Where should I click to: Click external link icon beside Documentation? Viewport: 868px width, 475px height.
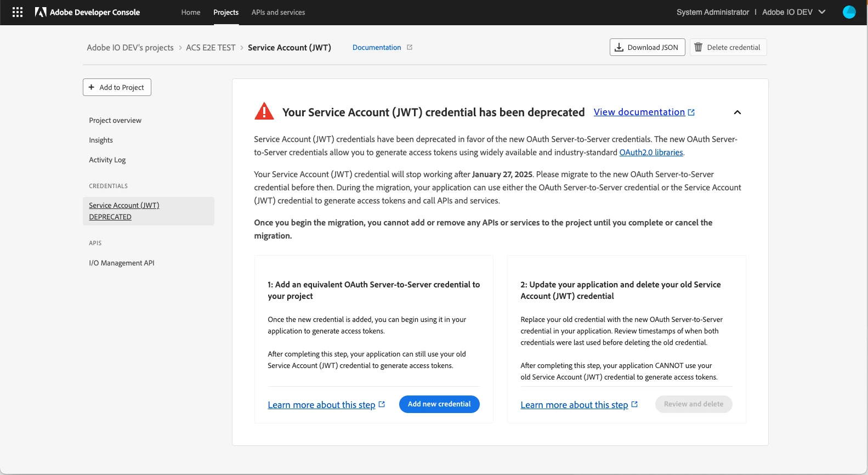point(409,47)
